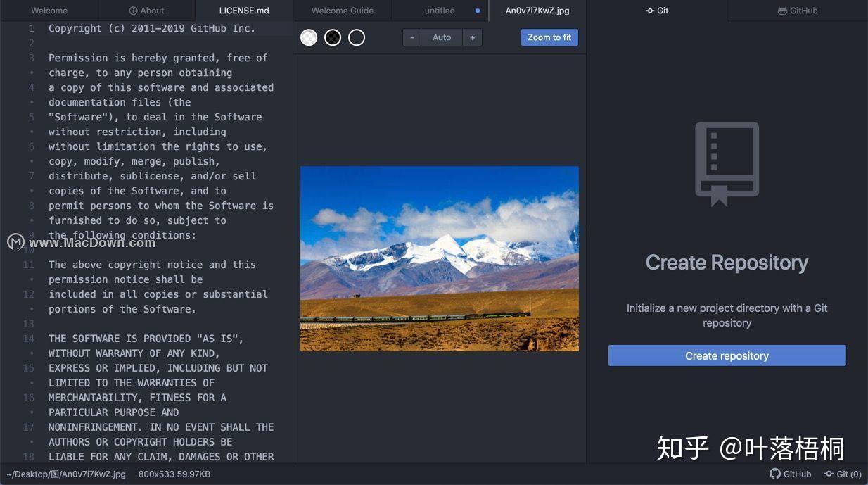Click the info icon on About tab
This screenshot has height=485, width=868.
point(134,11)
